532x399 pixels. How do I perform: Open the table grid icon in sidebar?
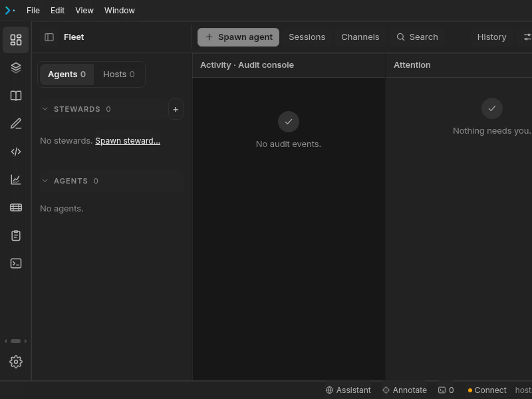[15, 207]
